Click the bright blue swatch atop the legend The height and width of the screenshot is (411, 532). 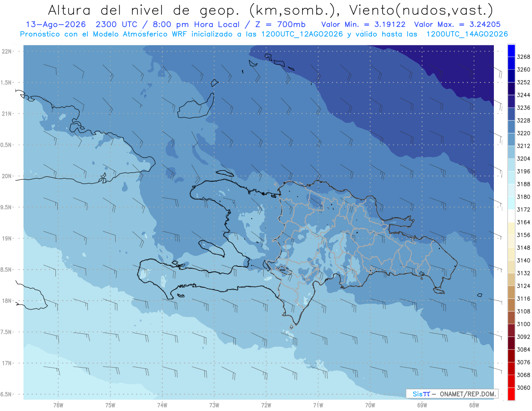pyautogui.click(x=511, y=51)
